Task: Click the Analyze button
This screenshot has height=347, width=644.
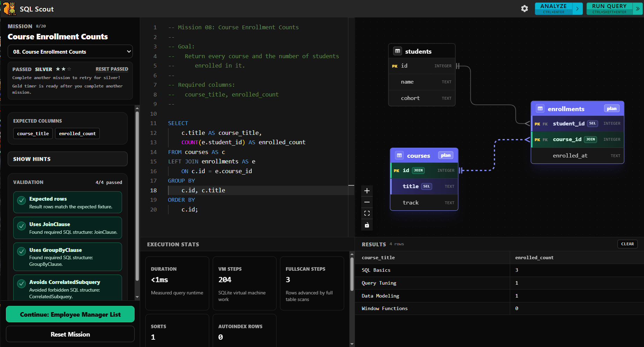Action: (553, 9)
